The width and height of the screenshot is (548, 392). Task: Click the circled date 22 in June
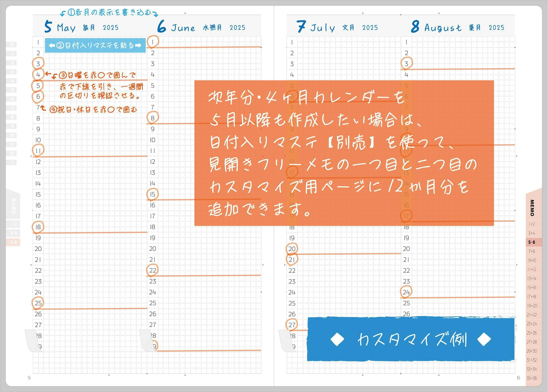pos(153,270)
